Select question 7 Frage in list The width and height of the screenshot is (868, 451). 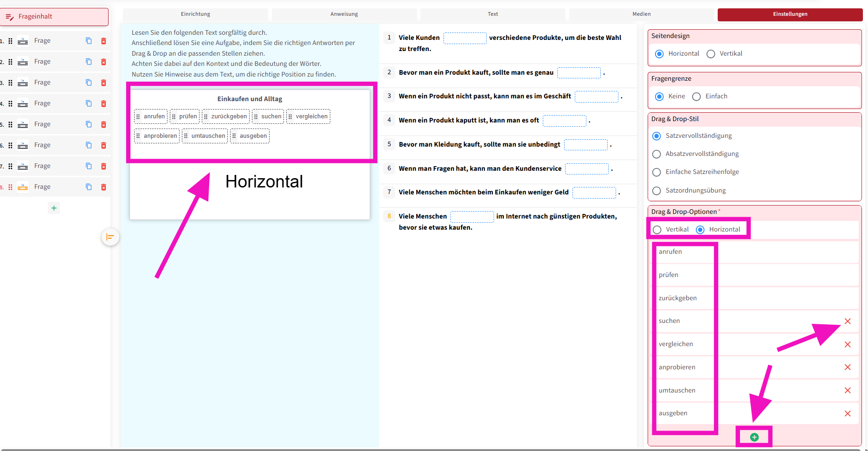[x=42, y=166]
